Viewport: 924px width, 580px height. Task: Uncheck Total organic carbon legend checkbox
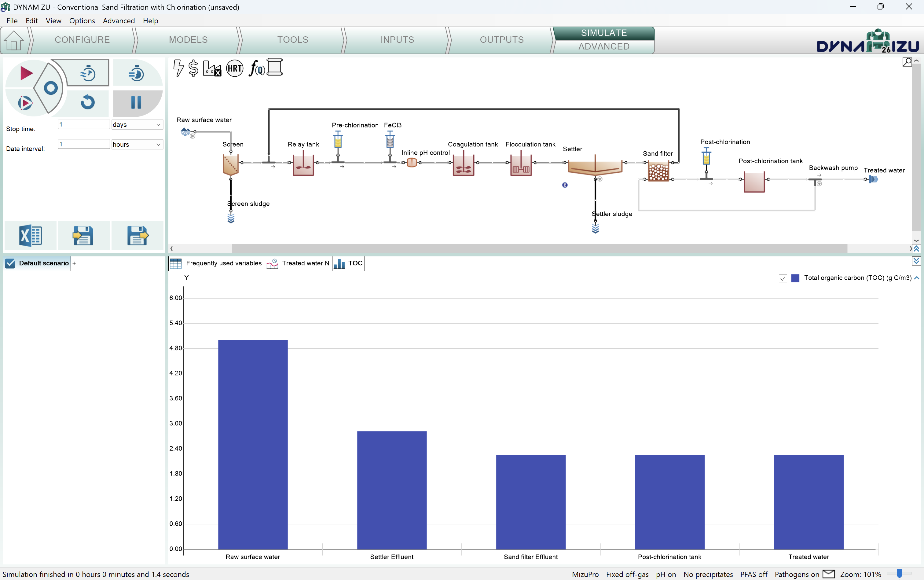click(783, 278)
